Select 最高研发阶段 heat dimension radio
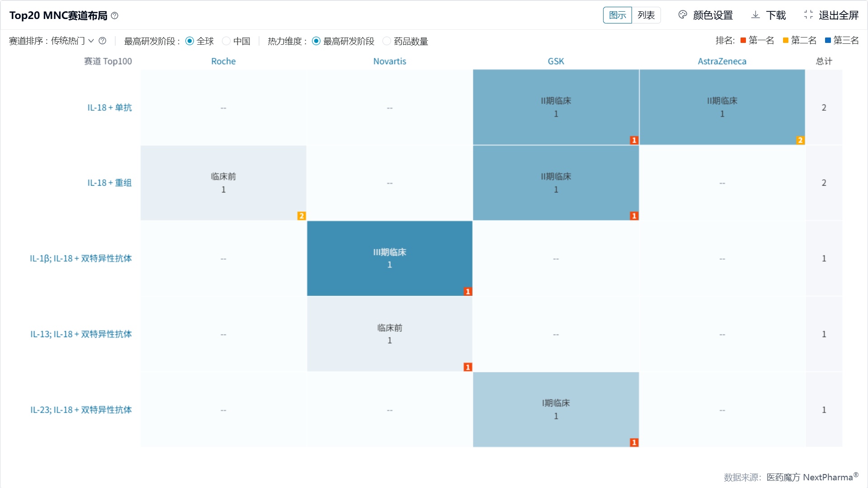Viewport: 868px width, 488px height. point(316,41)
